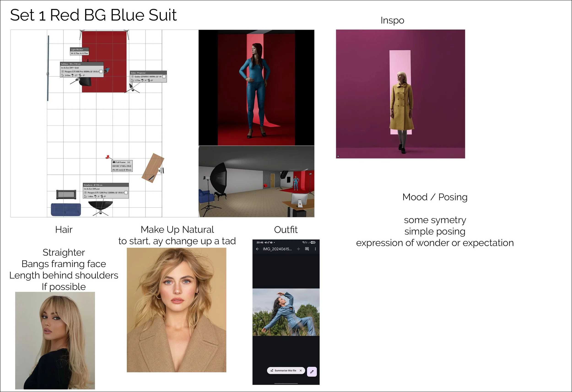Click the sun icon beside Godox QT600III
572x392 pixels.
(132, 77)
